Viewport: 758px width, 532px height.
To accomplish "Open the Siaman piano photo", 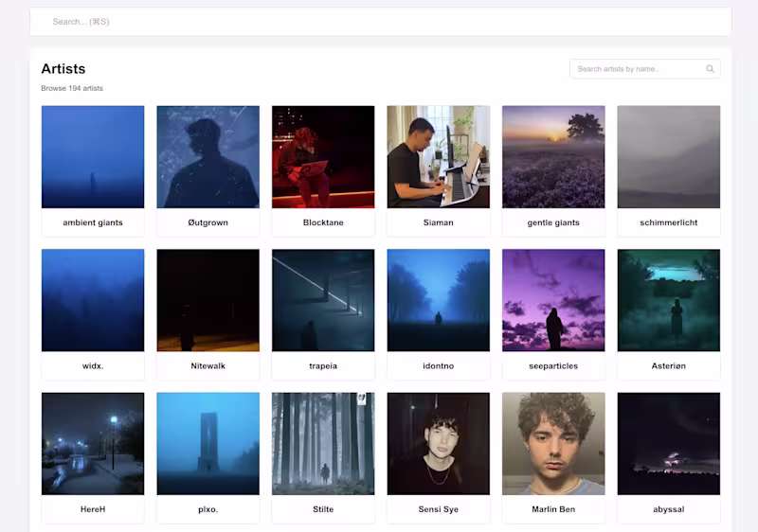I will pyautogui.click(x=438, y=157).
